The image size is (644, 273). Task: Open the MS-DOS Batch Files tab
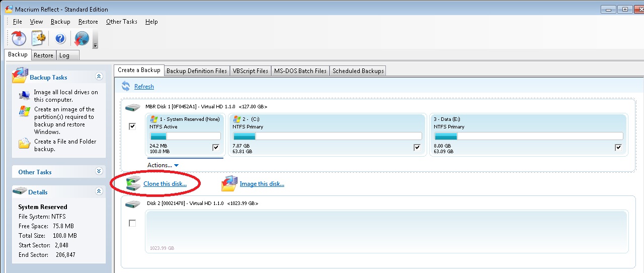click(x=300, y=71)
